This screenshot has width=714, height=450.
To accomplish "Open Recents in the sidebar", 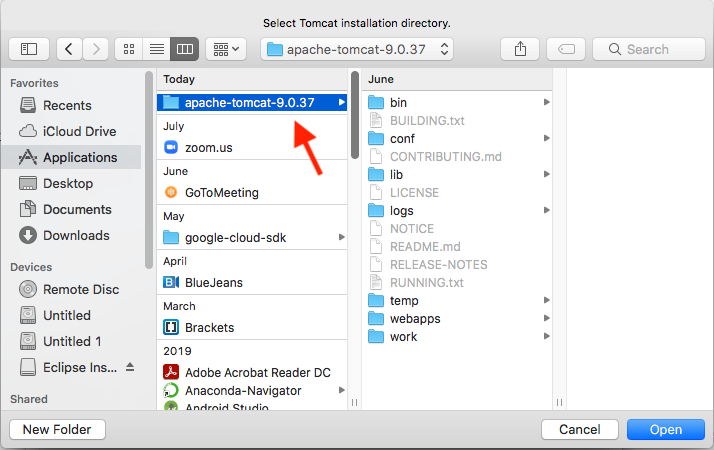I will [71, 105].
